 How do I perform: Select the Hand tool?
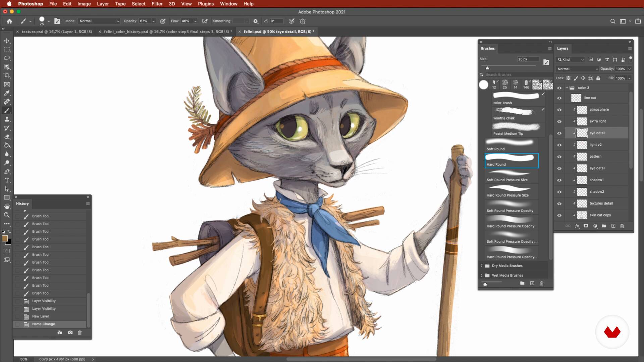pyautogui.click(x=7, y=206)
